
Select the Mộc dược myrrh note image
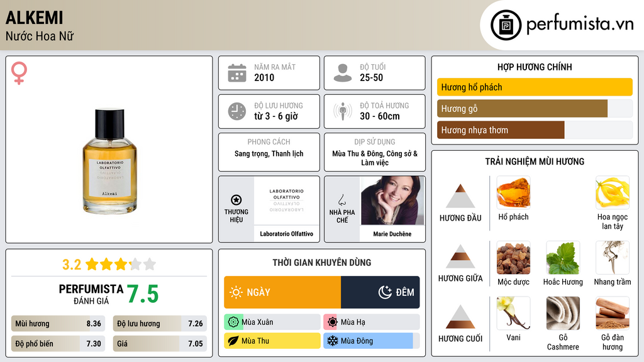coord(513,258)
